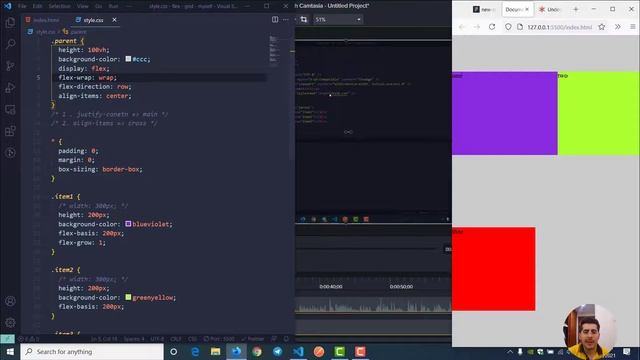Viewport: 640px width, 360px height.
Task: Open the Run menu in VS Code
Action: pos(113,6)
